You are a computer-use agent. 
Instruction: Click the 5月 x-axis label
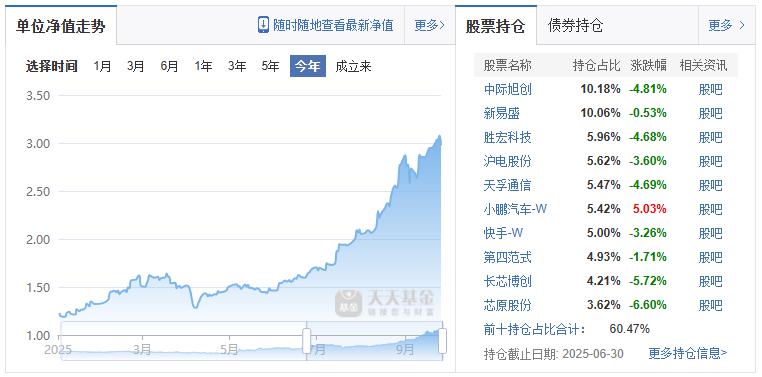click(229, 349)
